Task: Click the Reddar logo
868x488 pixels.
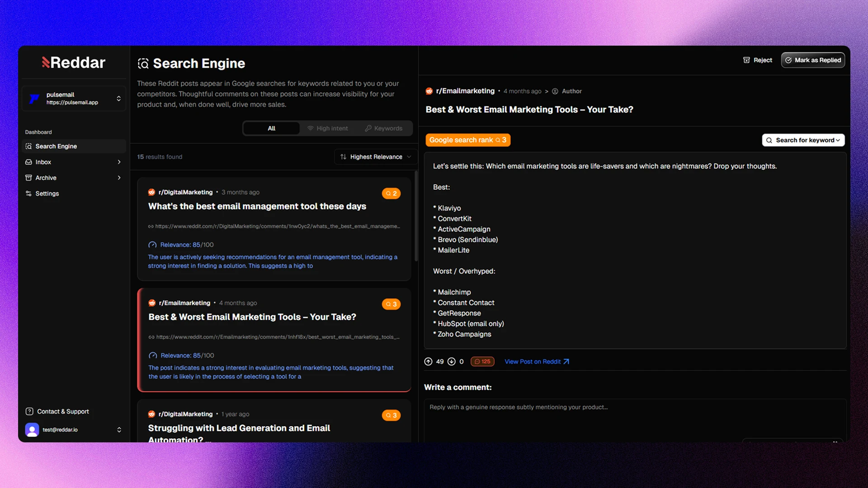Action: pyautogui.click(x=74, y=62)
